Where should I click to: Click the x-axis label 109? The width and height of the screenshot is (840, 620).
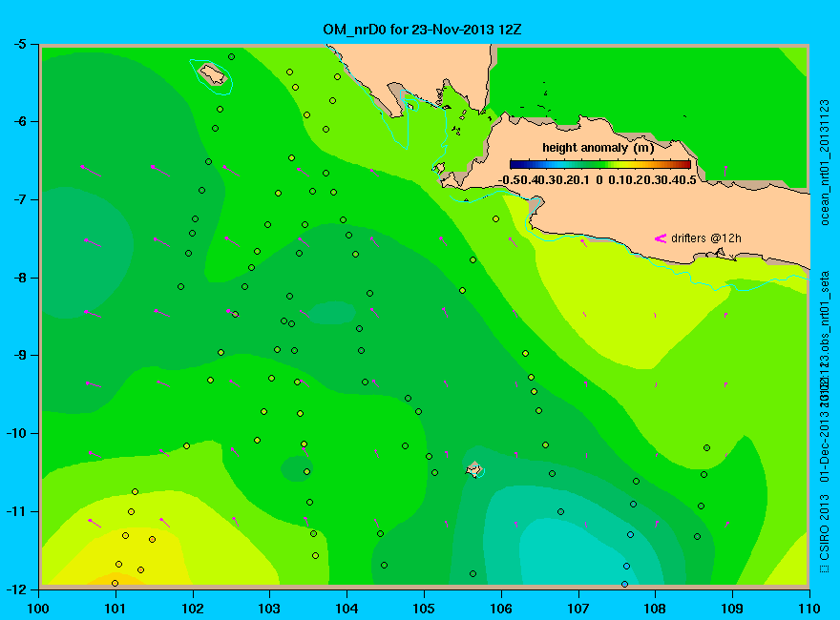point(732,609)
